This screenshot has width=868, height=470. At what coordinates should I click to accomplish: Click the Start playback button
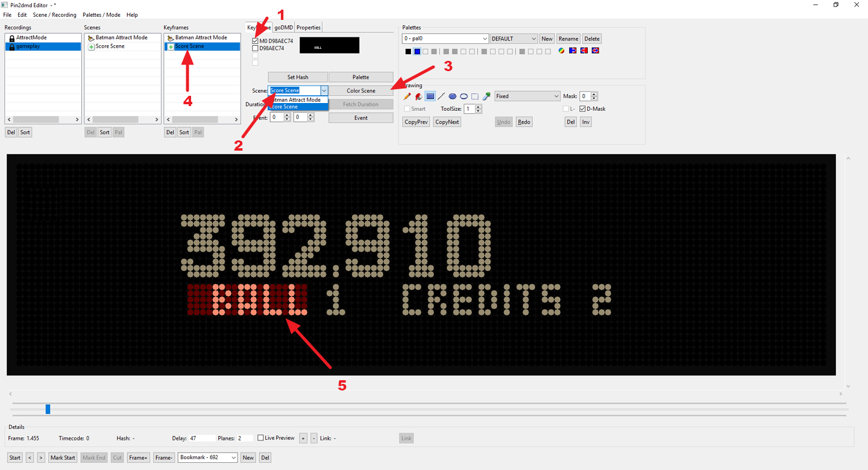(15, 457)
